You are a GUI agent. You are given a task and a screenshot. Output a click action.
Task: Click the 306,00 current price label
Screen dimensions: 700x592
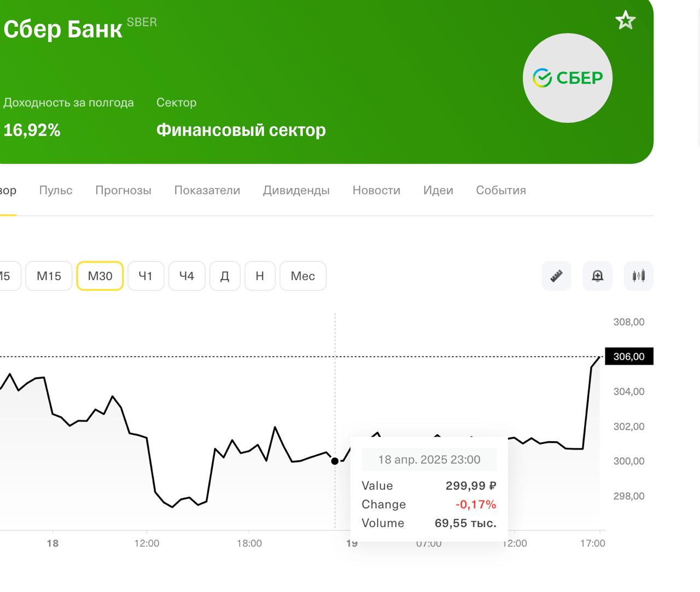[629, 356]
